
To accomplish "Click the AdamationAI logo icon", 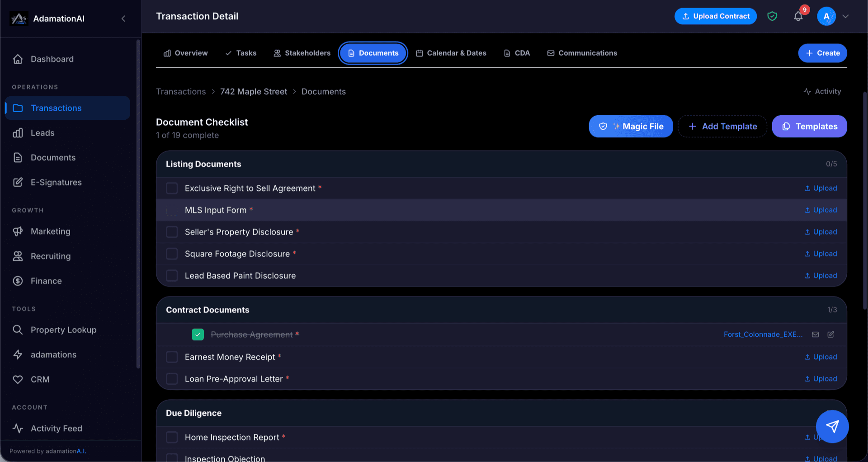I will 19,19.
